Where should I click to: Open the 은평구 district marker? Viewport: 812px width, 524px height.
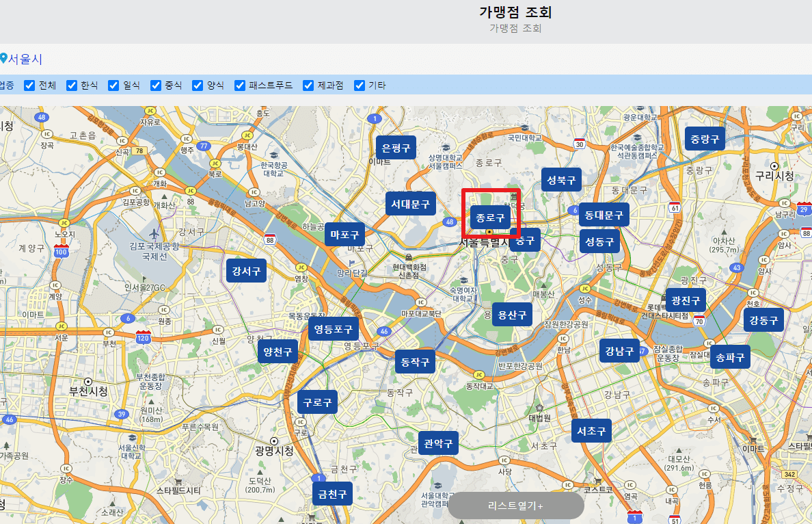click(x=396, y=147)
